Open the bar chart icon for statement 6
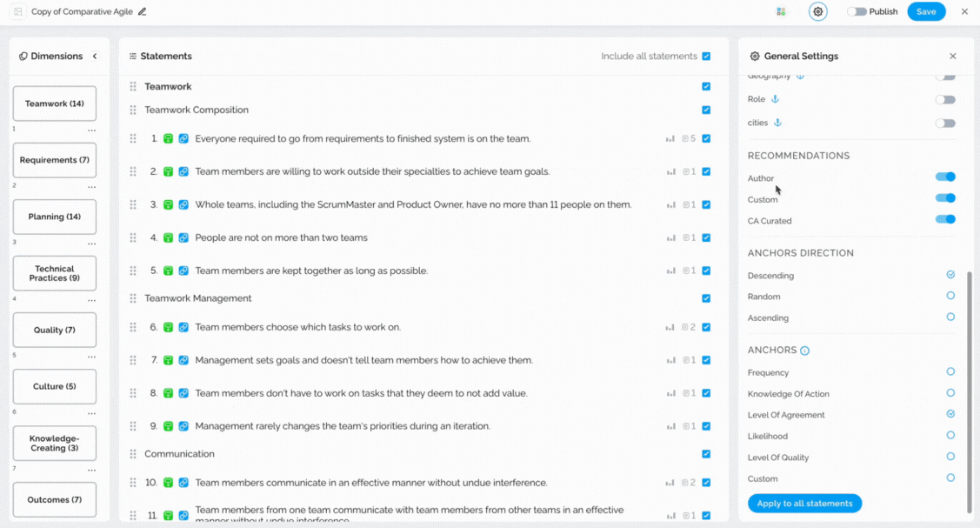This screenshot has height=528, width=980. [670, 327]
